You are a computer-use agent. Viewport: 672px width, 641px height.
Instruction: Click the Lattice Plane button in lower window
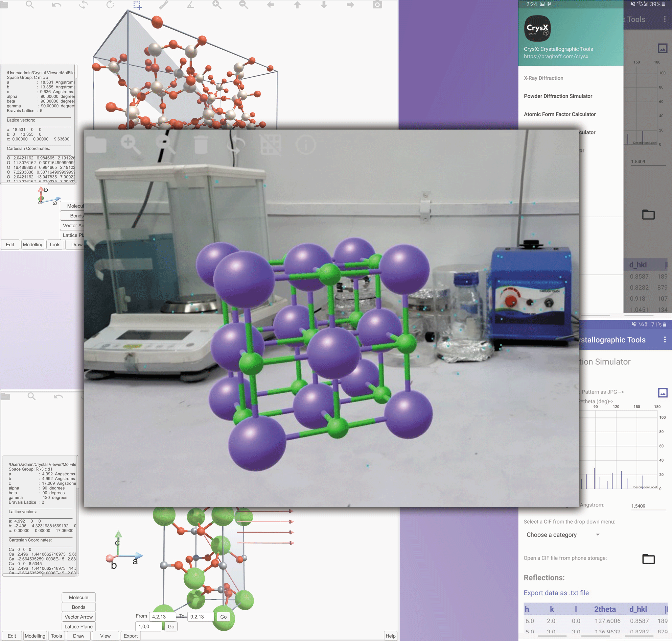click(x=79, y=626)
